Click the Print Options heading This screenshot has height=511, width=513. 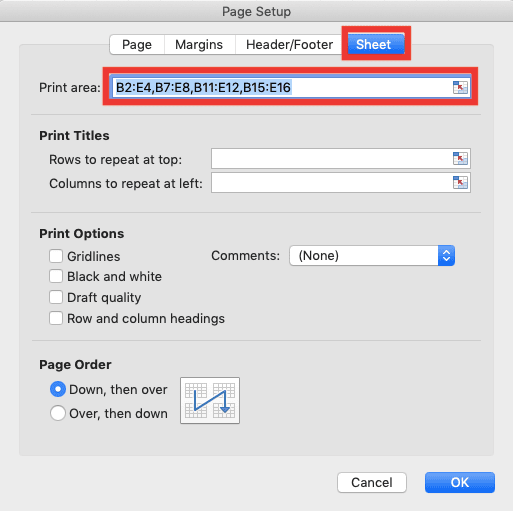(x=82, y=234)
